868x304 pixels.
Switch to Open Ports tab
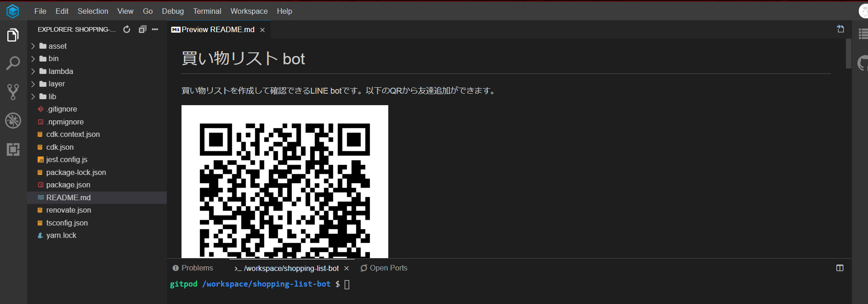point(384,268)
